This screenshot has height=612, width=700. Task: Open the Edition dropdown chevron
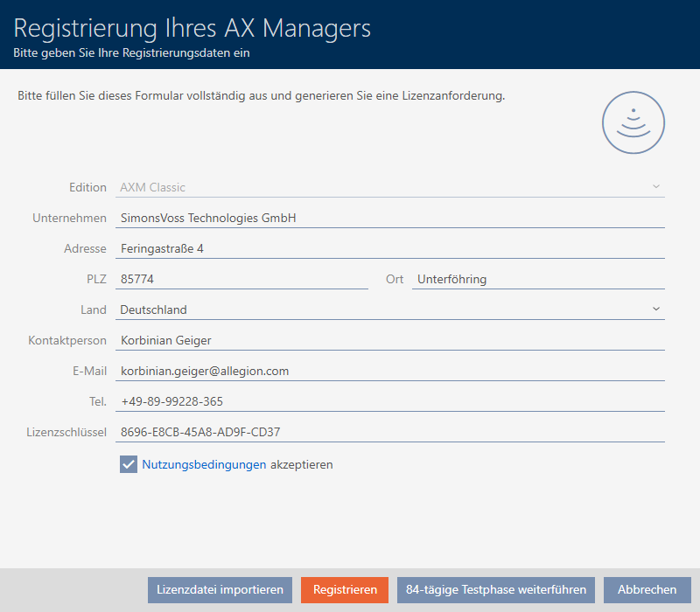pyautogui.click(x=656, y=187)
